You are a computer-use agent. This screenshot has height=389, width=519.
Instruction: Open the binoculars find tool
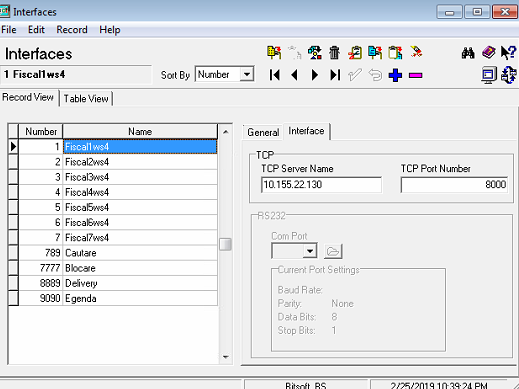(468, 53)
